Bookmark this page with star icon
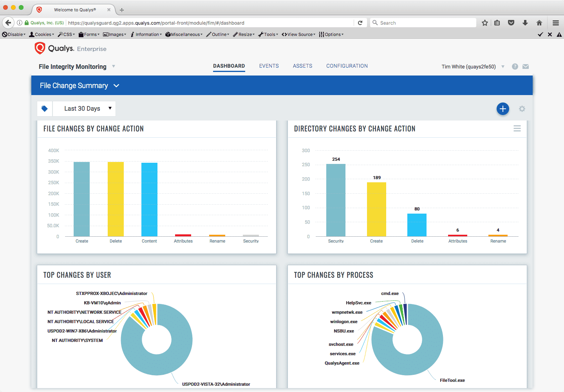This screenshot has height=392, width=564. coord(485,23)
